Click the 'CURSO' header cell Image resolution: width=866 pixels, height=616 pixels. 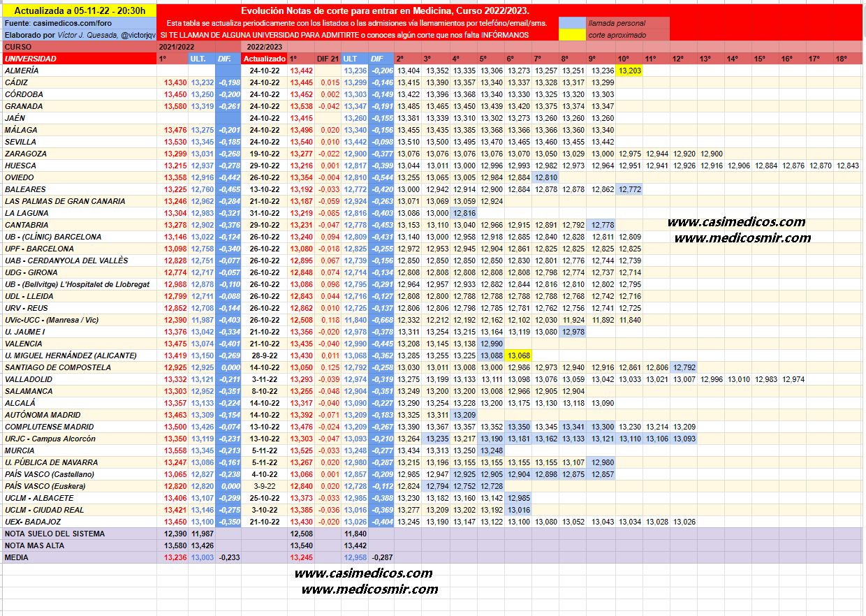[x=80, y=47]
